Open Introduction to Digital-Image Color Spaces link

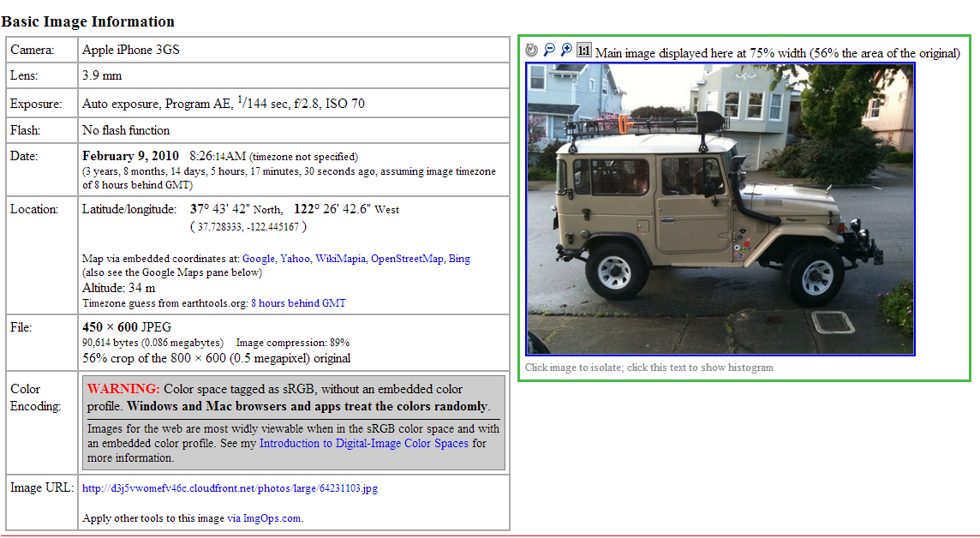[363, 444]
